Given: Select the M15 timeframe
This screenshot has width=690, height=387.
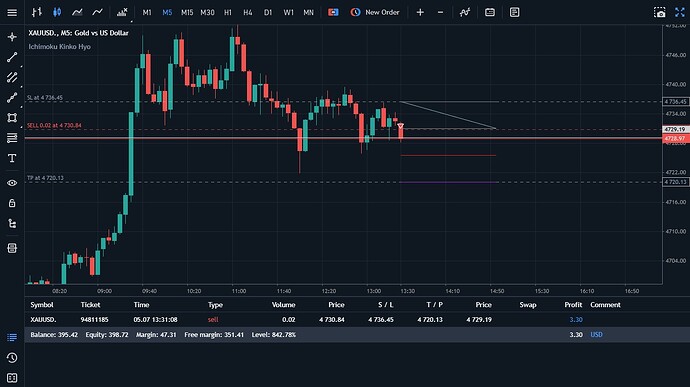Looking at the screenshot, I should pyautogui.click(x=187, y=12).
